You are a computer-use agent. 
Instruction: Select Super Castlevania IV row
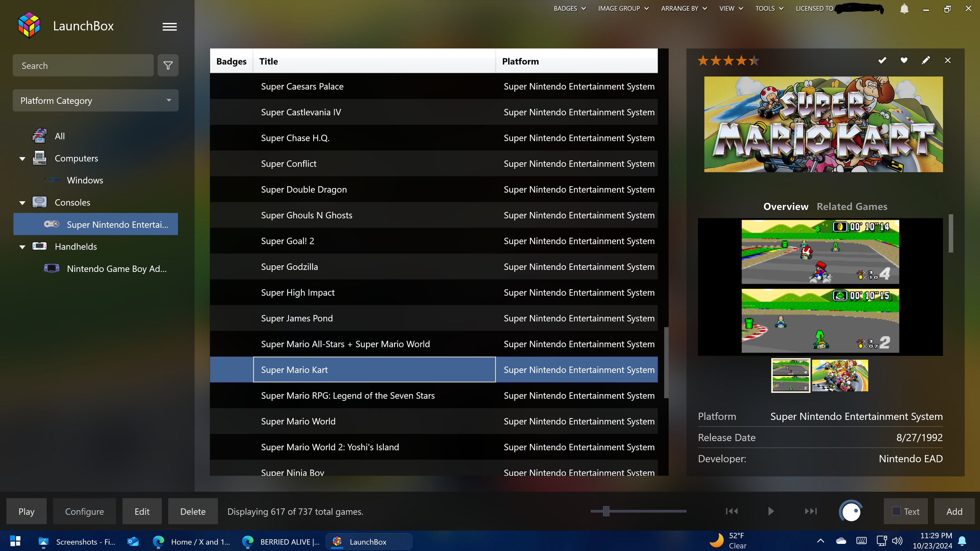434,112
